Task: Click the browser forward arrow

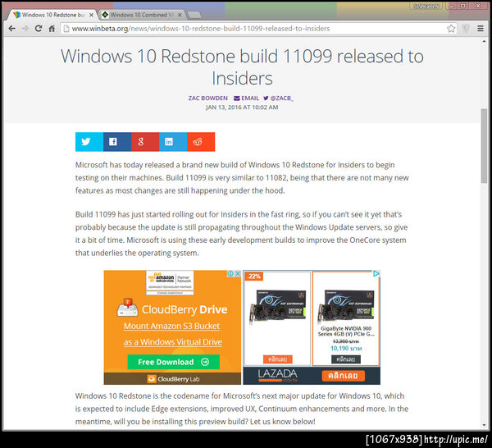Action: (25, 29)
